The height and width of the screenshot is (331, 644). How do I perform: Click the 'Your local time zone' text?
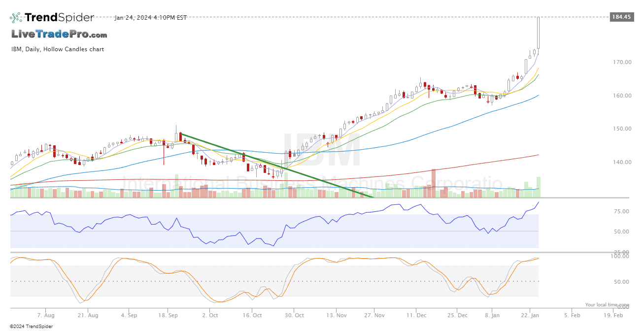click(x=607, y=305)
